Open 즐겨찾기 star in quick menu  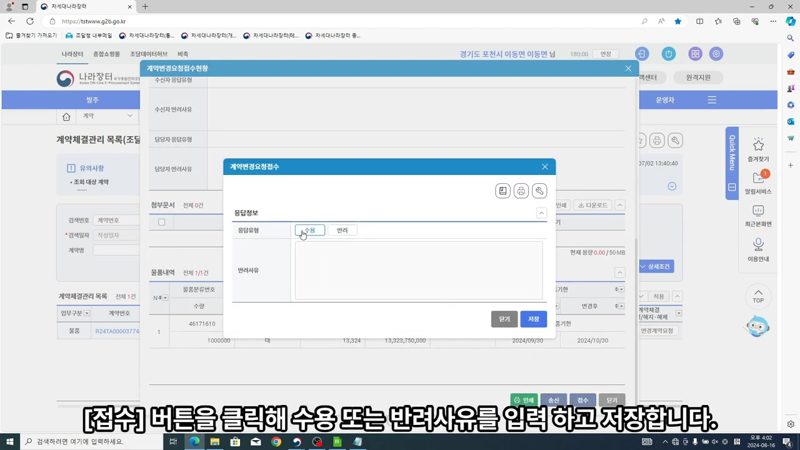758,150
